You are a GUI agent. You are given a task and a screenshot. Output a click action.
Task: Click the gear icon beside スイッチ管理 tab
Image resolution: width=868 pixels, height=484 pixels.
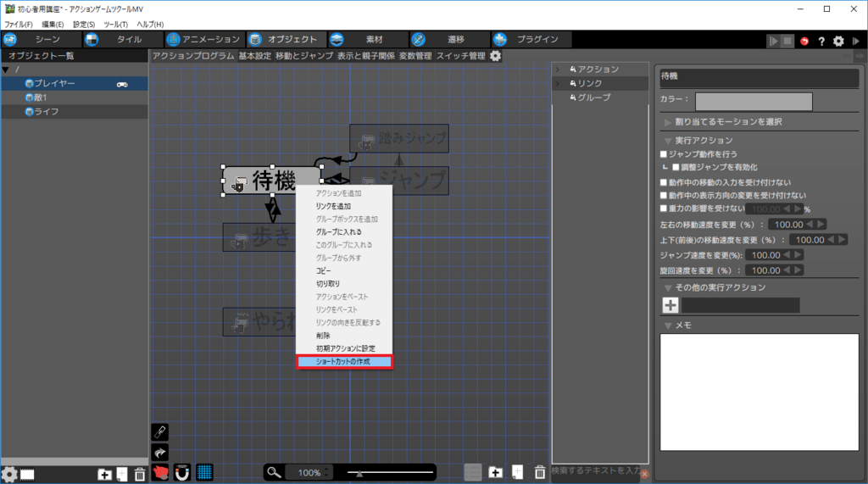[495, 56]
